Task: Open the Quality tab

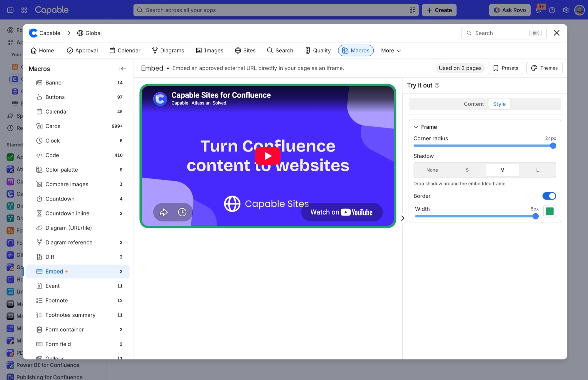Action: point(318,51)
